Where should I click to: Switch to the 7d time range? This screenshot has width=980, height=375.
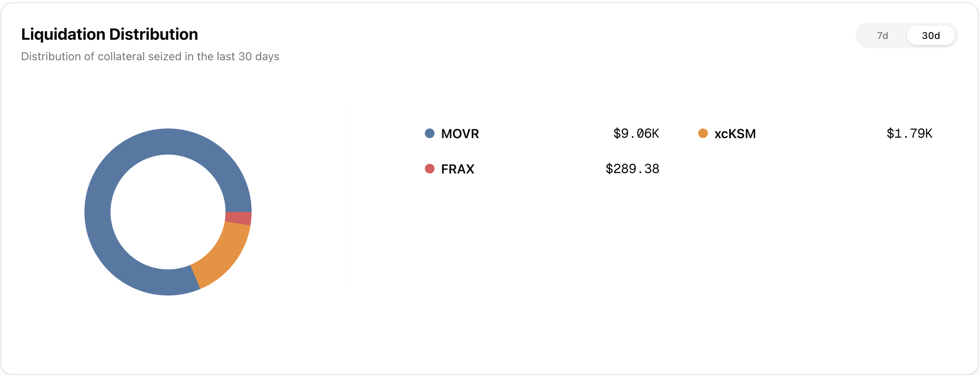[882, 36]
